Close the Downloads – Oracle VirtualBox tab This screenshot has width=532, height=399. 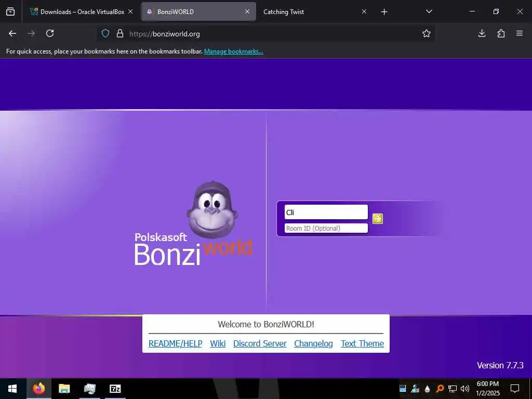click(x=130, y=11)
